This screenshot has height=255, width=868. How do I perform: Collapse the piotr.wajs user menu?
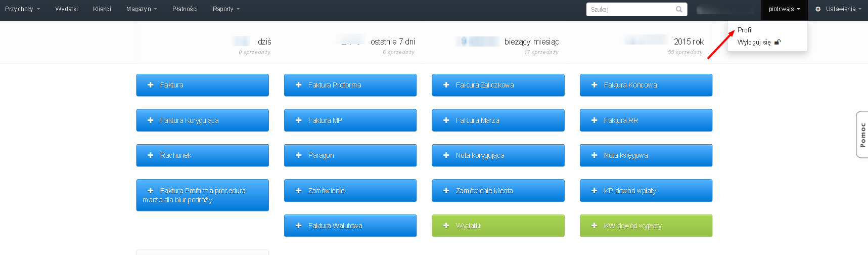[784, 9]
